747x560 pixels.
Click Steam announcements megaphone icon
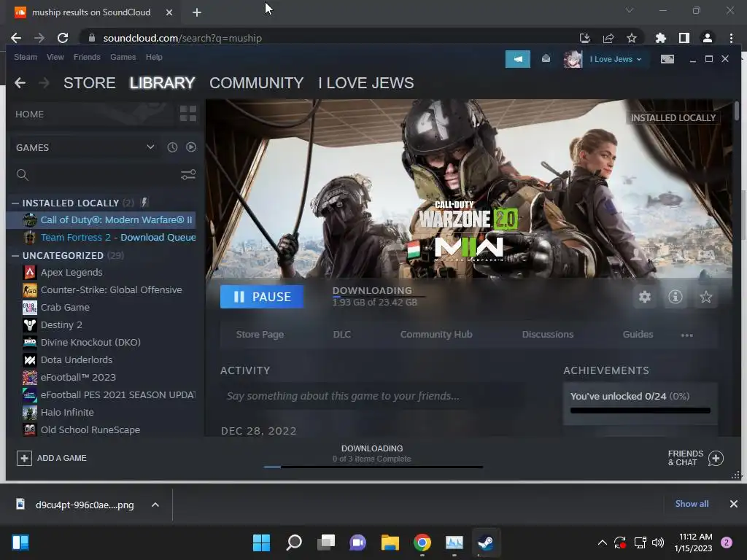coord(517,59)
